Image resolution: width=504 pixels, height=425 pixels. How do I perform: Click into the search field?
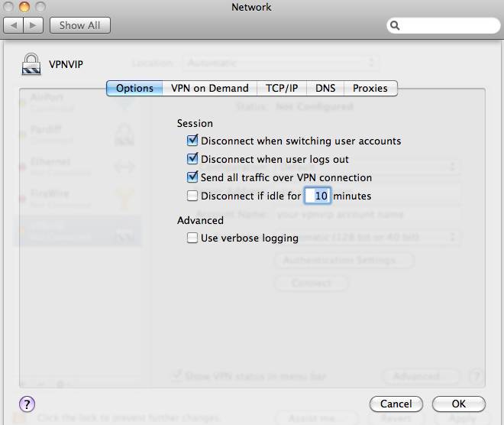(x=444, y=25)
